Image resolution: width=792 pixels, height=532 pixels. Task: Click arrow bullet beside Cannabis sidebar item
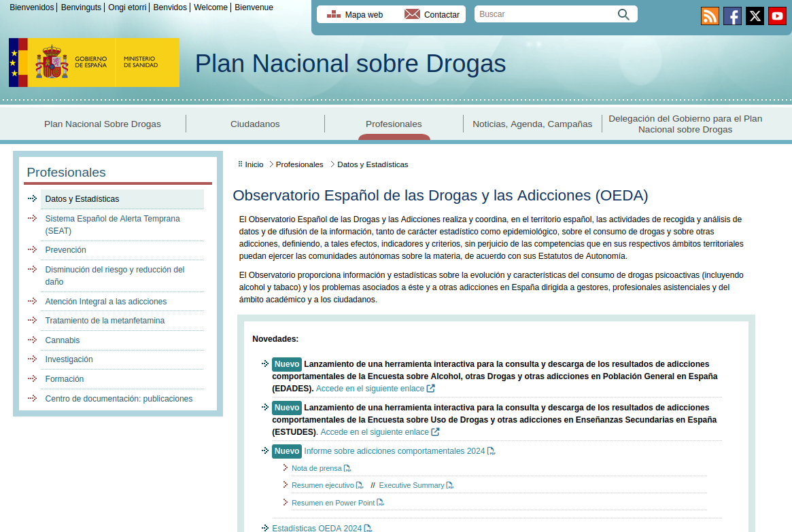coord(33,340)
